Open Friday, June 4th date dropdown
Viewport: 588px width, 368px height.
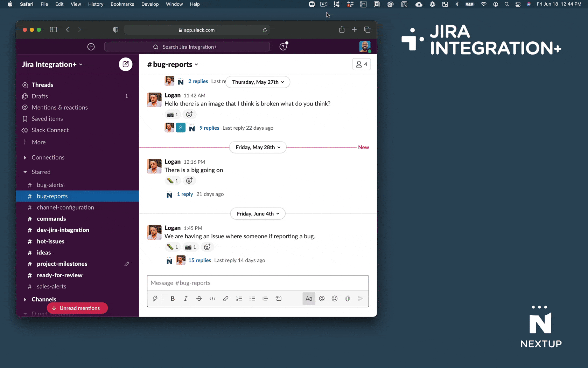(x=258, y=214)
